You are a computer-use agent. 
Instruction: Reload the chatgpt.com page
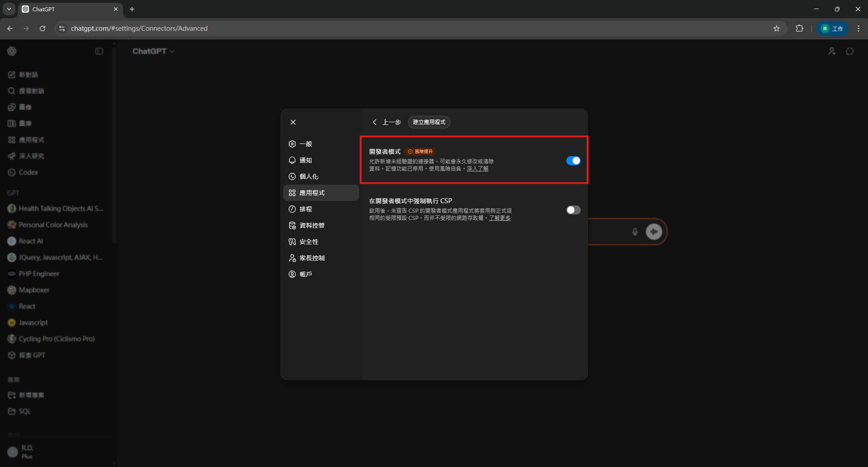click(x=43, y=29)
